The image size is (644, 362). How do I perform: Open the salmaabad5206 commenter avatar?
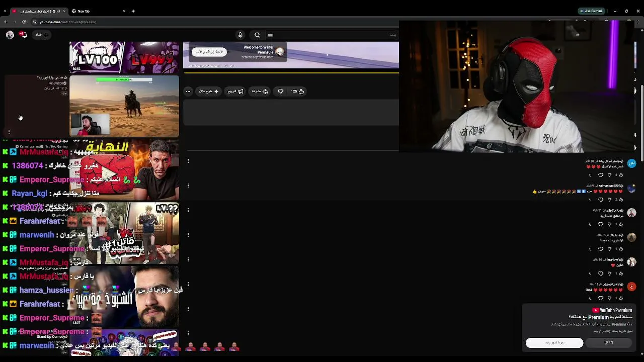(631, 188)
